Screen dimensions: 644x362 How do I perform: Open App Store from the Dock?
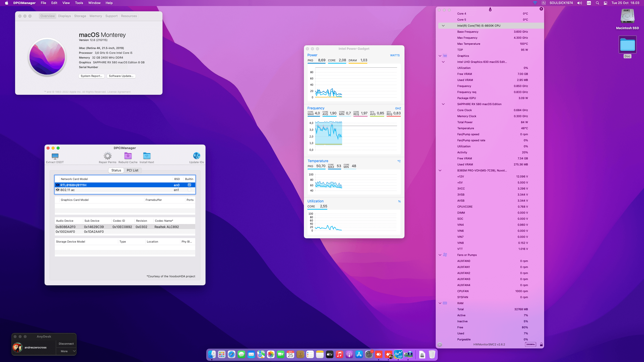point(359,354)
